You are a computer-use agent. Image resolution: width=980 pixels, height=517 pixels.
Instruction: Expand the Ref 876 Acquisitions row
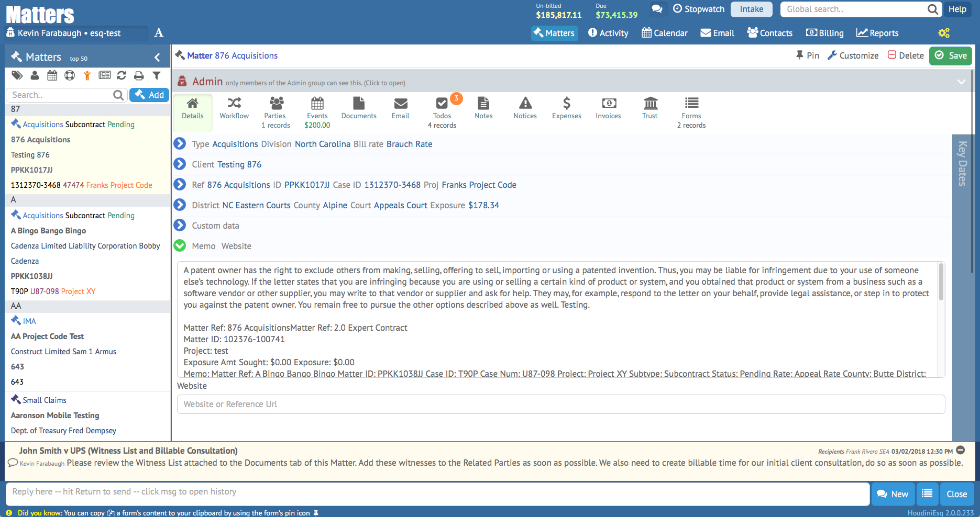(180, 184)
